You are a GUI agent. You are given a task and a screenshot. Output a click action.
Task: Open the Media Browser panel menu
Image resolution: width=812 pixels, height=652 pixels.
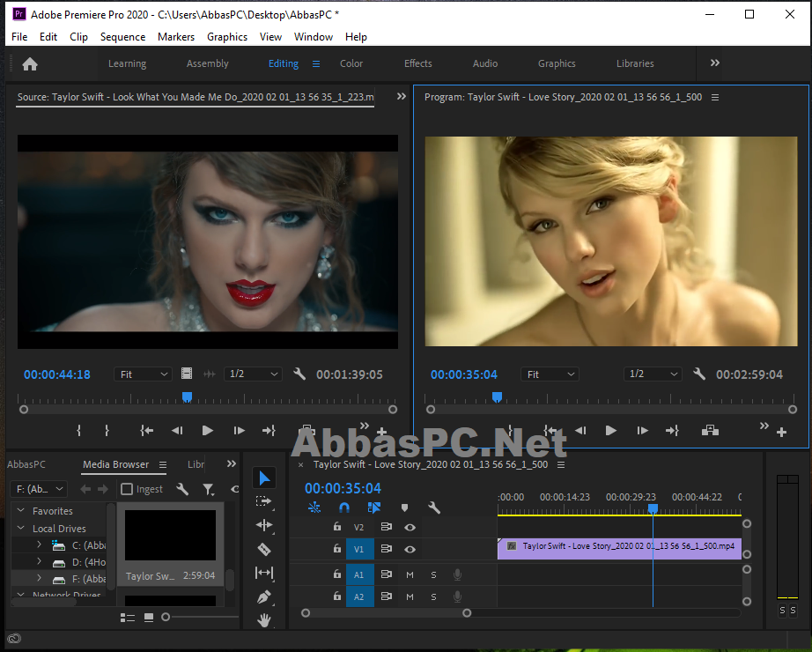[163, 465]
